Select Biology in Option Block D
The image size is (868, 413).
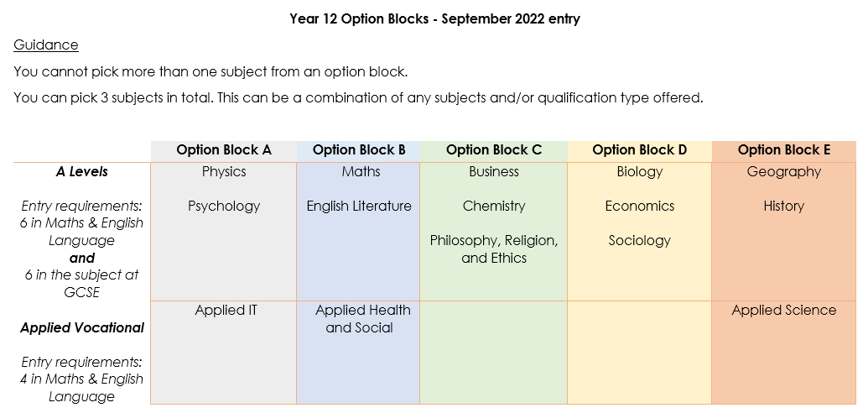point(639,172)
